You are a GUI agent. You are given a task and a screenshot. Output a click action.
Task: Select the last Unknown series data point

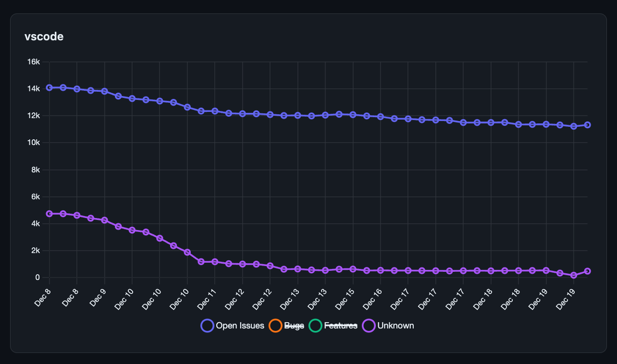(587, 271)
